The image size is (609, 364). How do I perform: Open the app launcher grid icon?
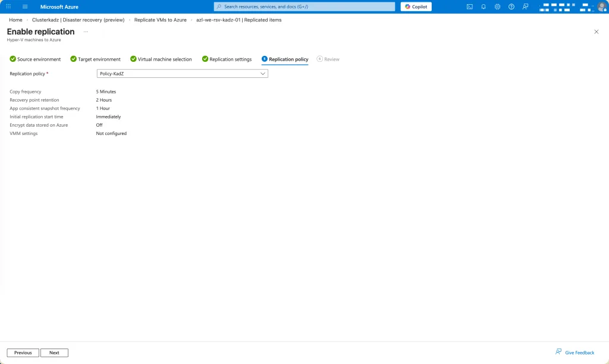point(8,7)
